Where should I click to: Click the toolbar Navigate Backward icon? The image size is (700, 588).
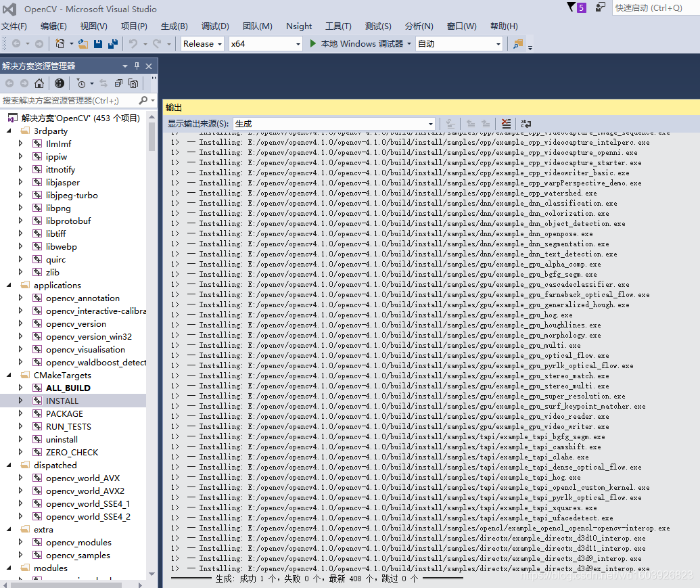click(x=16, y=44)
